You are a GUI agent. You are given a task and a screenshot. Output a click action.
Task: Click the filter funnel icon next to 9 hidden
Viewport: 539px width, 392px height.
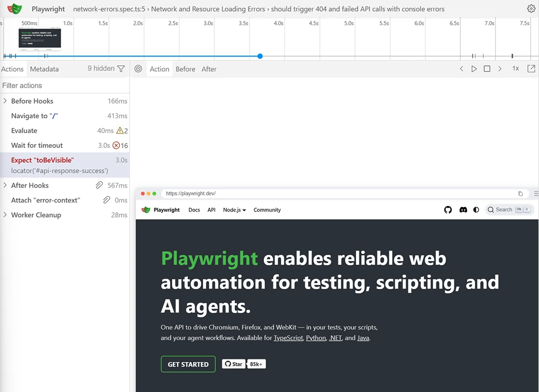(x=121, y=68)
